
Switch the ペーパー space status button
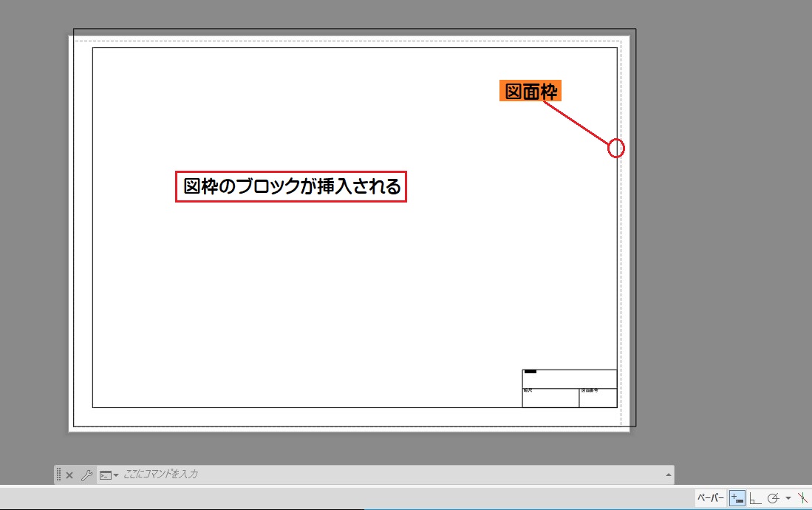pyautogui.click(x=710, y=498)
